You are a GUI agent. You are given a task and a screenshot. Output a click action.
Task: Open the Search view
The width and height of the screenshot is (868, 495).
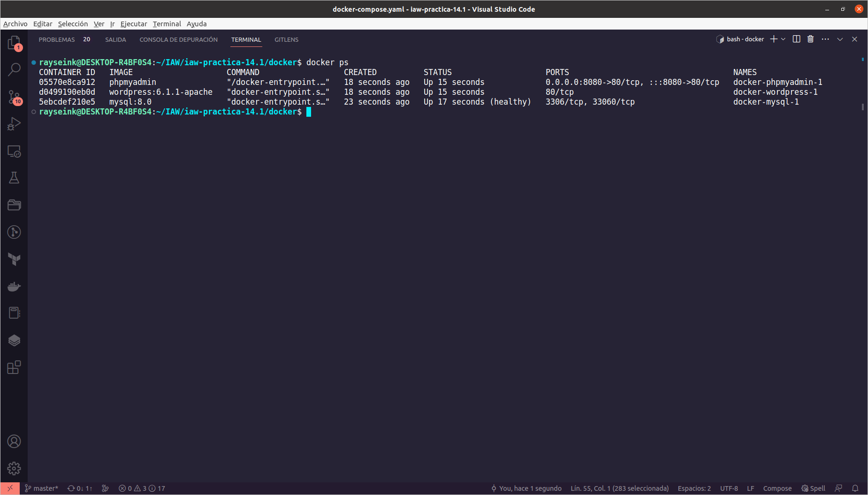[14, 69]
